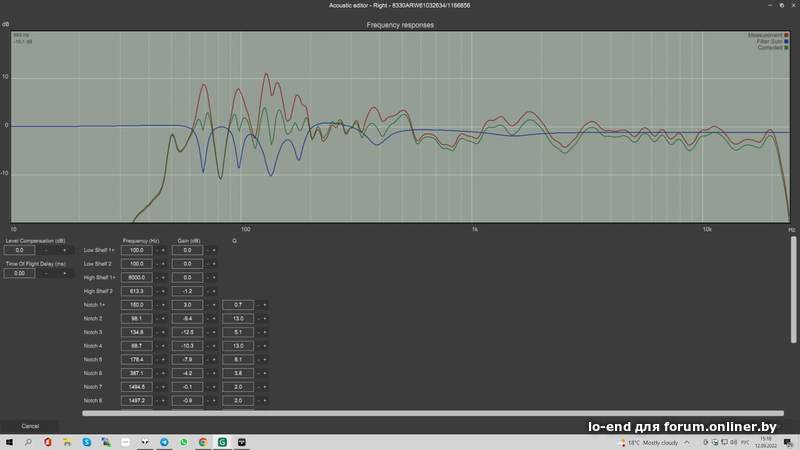This screenshot has height=450, width=800.
Task: Decrease Notch 4 Q with minus button
Action: (x=258, y=346)
